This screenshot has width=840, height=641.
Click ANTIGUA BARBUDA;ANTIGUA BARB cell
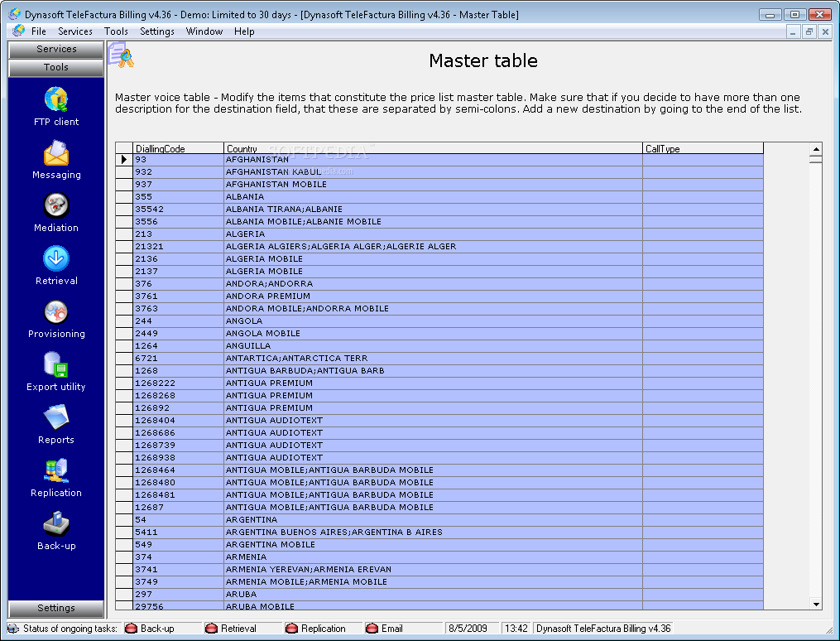(433, 371)
